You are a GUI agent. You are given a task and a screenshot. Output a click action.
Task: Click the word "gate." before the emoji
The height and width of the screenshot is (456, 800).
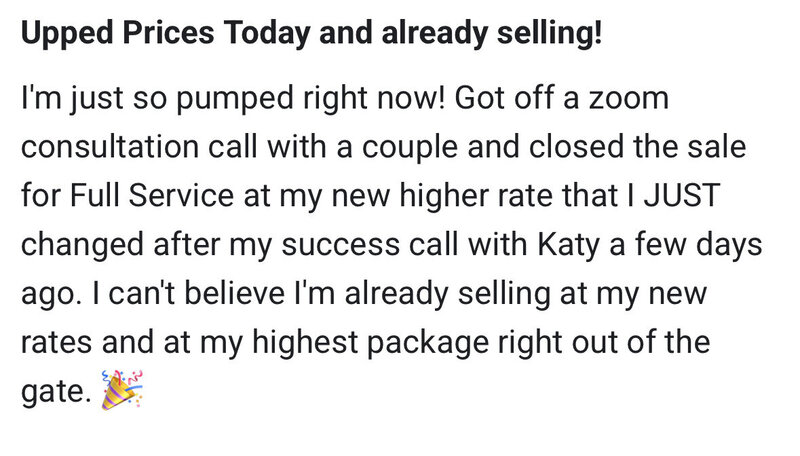tap(57, 389)
